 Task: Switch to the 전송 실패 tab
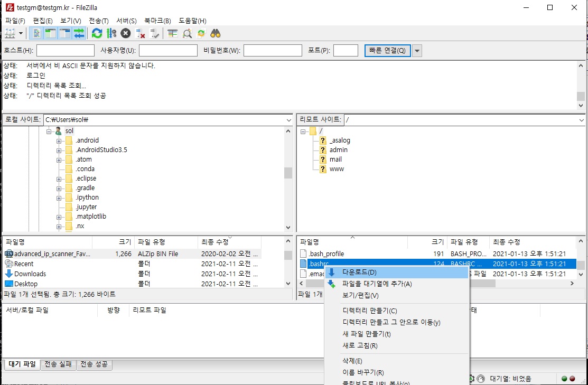click(58, 364)
